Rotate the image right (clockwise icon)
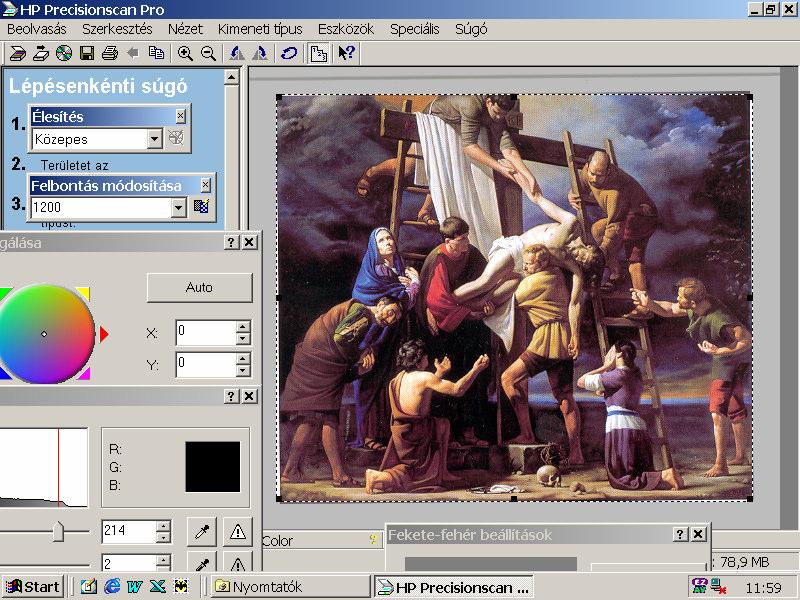The height and width of the screenshot is (600, 800). tap(260, 53)
